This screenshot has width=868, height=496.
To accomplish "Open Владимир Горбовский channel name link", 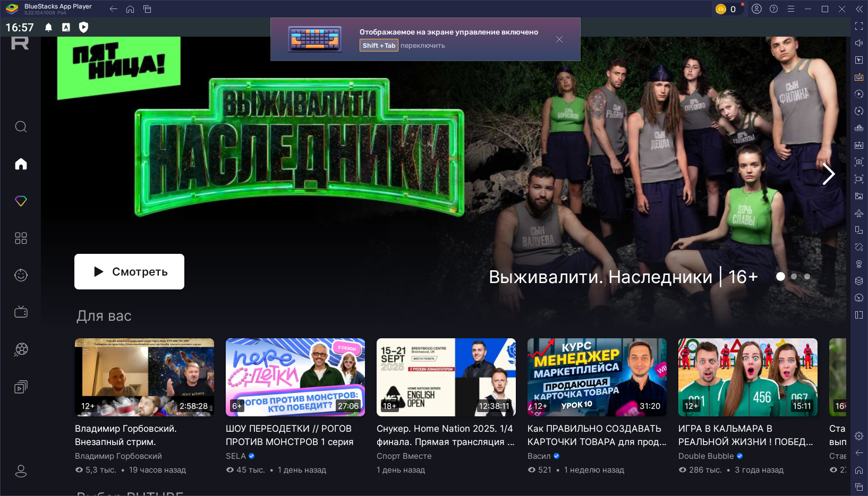I will [118, 456].
